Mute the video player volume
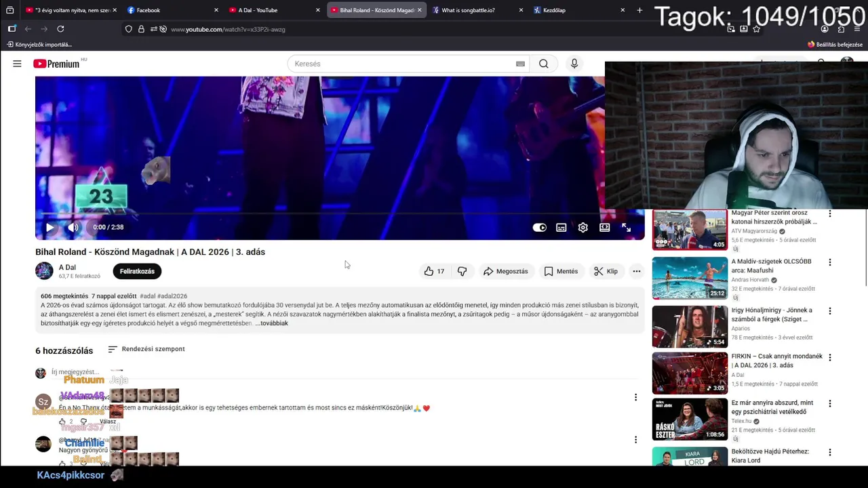This screenshot has height=488, width=868. click(x=73, y=227)
